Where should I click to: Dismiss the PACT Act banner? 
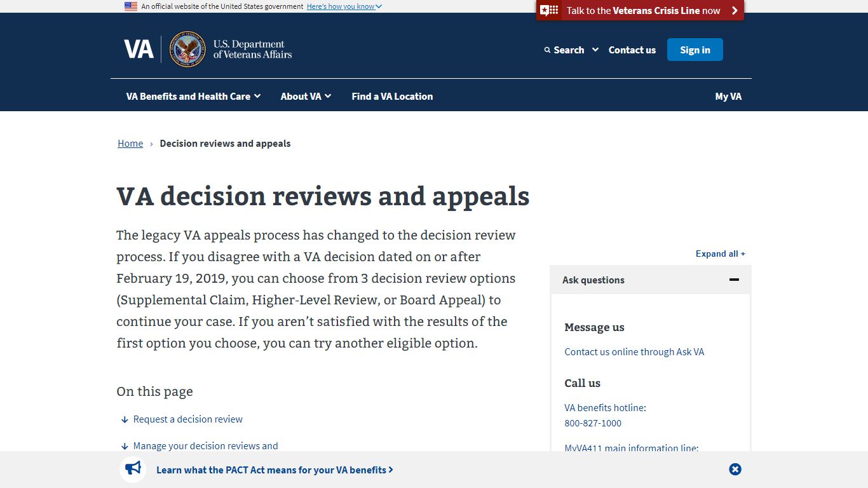[x=735, y=470]
